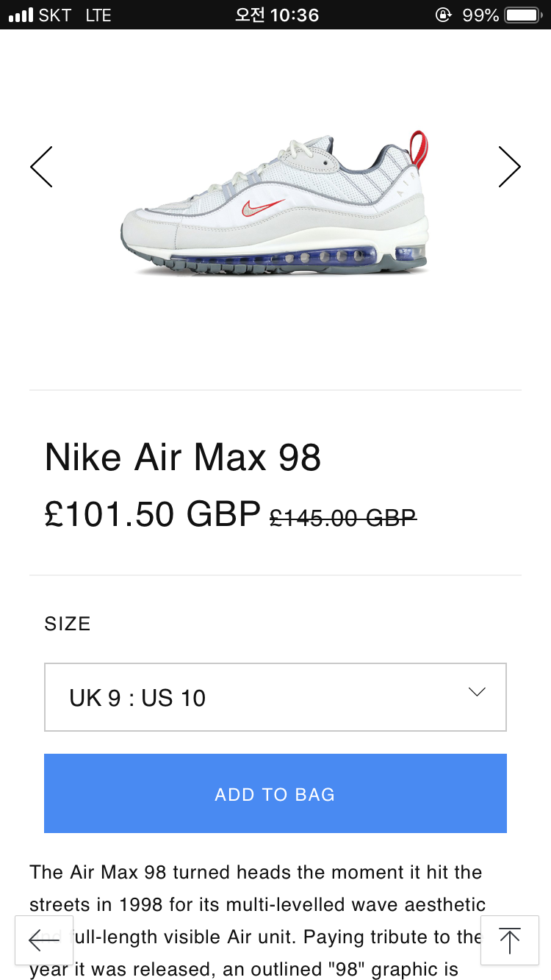Screen dimensions: 551x980
Task: Tap the 99% battery percentage
Action: click(x=480, y=15)
